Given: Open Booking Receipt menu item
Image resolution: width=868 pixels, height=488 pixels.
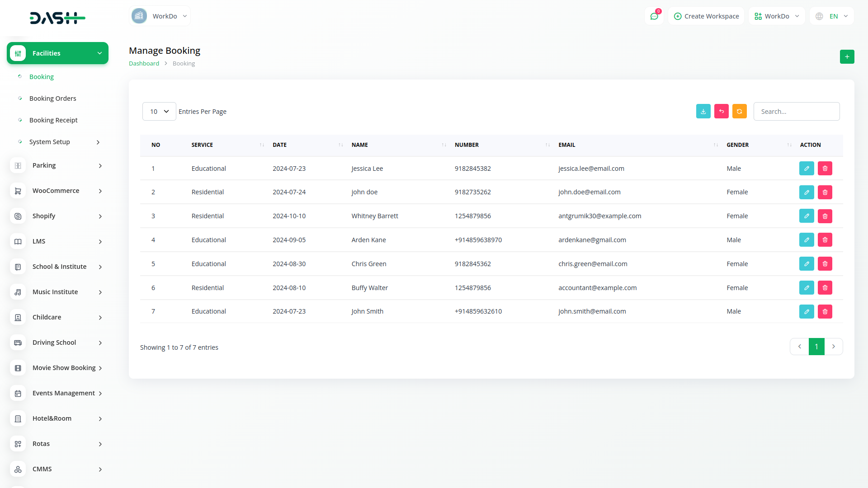Looking at the screenshot, I should pyautogui.click(x=53, y=120).
